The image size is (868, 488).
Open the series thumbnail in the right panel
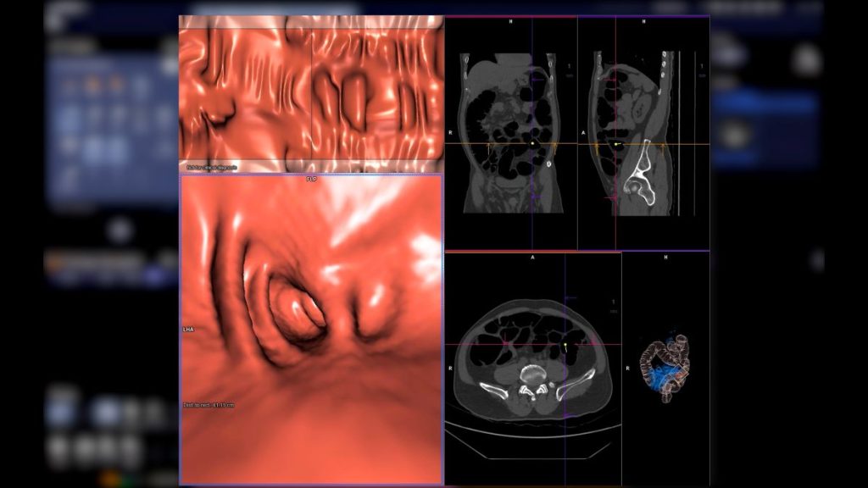(x=737, y=133)
